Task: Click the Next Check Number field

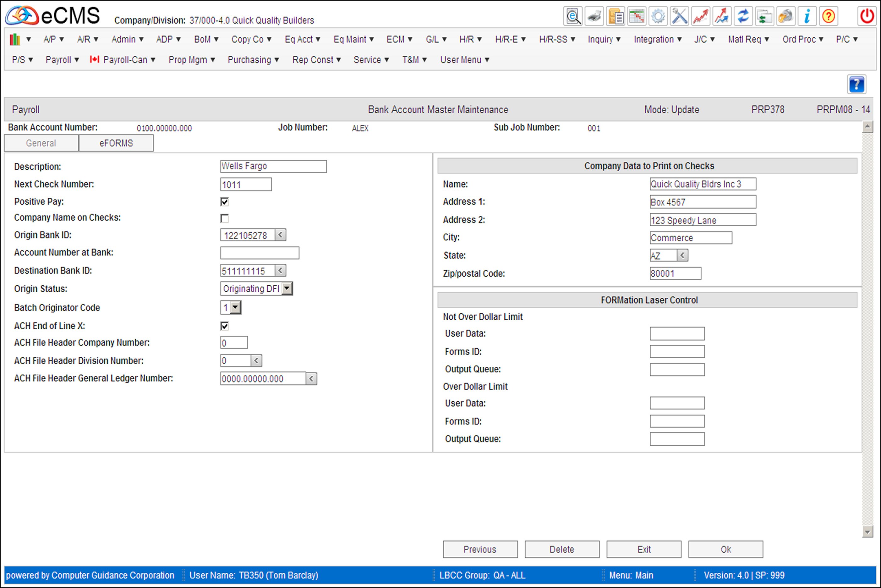Action: pos(246,184)
